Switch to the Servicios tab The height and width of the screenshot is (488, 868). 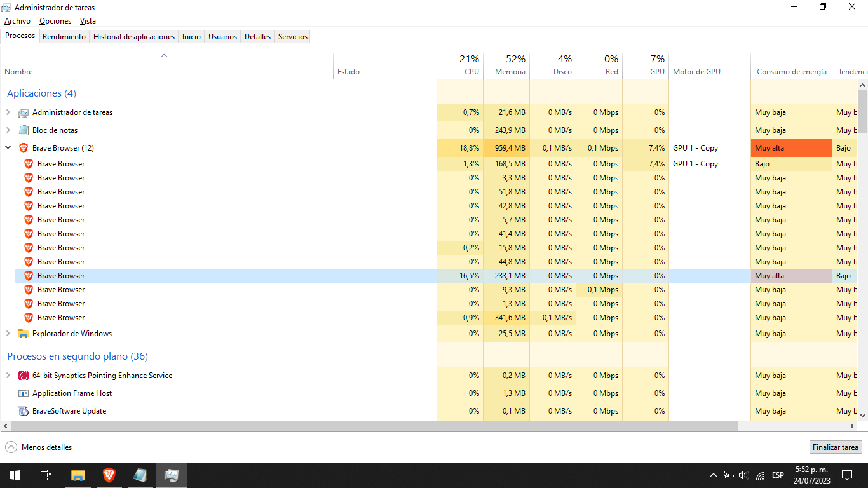(x=293, y=37)
